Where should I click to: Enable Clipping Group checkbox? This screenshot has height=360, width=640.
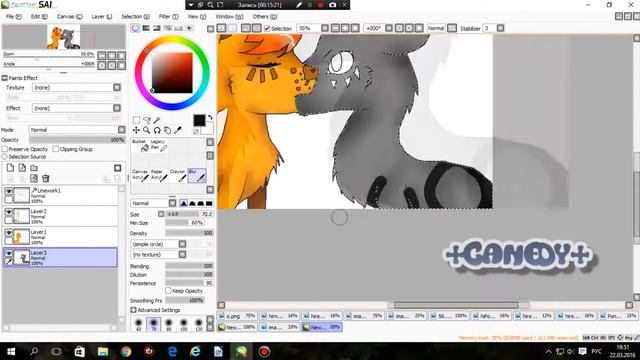pos(56,149)
